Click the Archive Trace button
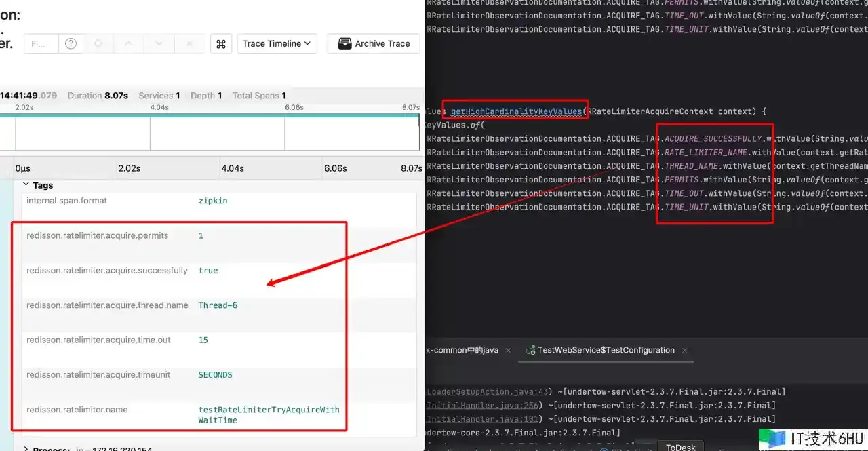The height and width of the screenshot is (451, 868). 374,43
